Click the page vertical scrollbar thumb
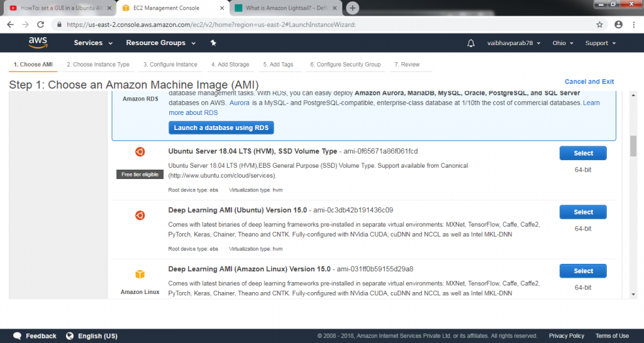644x343 pixels. click(633, 146)
